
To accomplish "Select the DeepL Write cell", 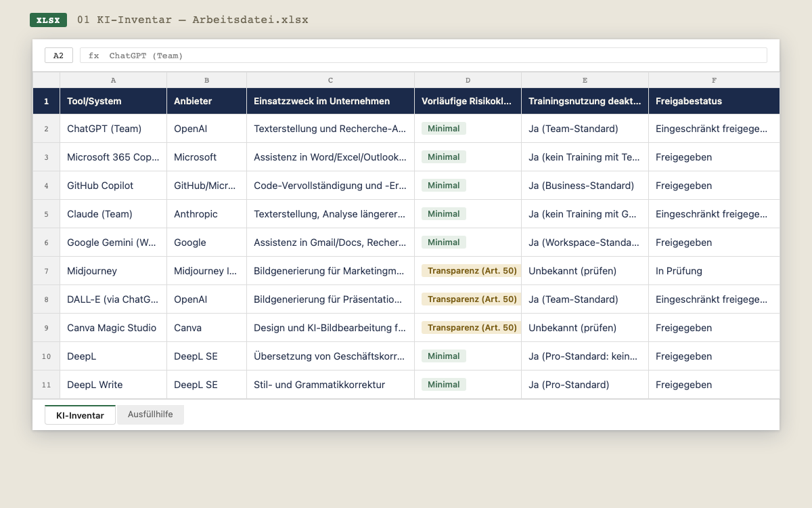I will (x=113, y=385).
